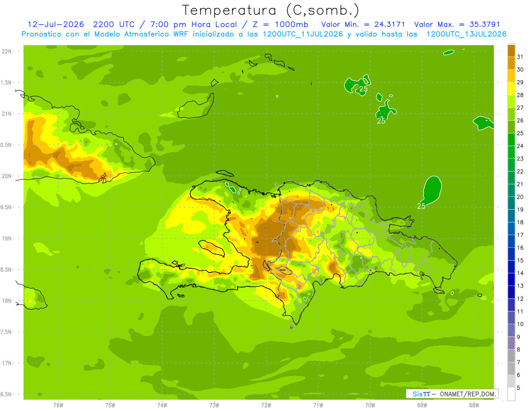The width and height of the screenshot is (532, 411).
Task: Click the '15' legend scale value
Action: (520, 260)
